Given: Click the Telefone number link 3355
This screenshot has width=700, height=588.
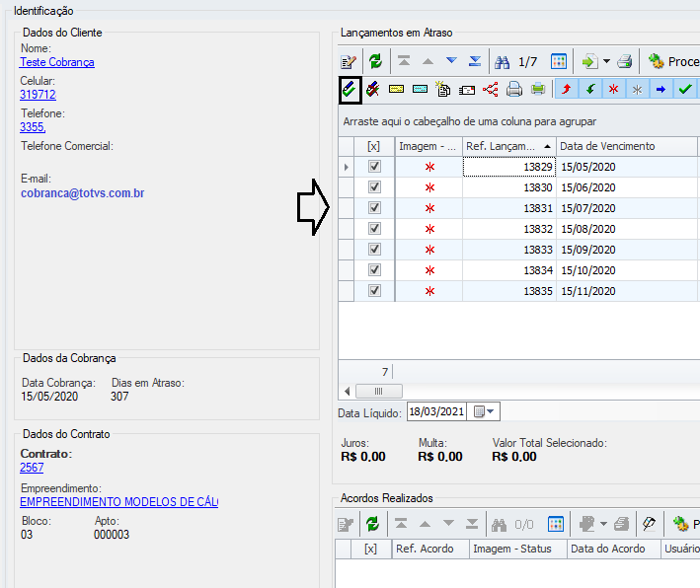Looking at the screenshot, I should [33, 127].
